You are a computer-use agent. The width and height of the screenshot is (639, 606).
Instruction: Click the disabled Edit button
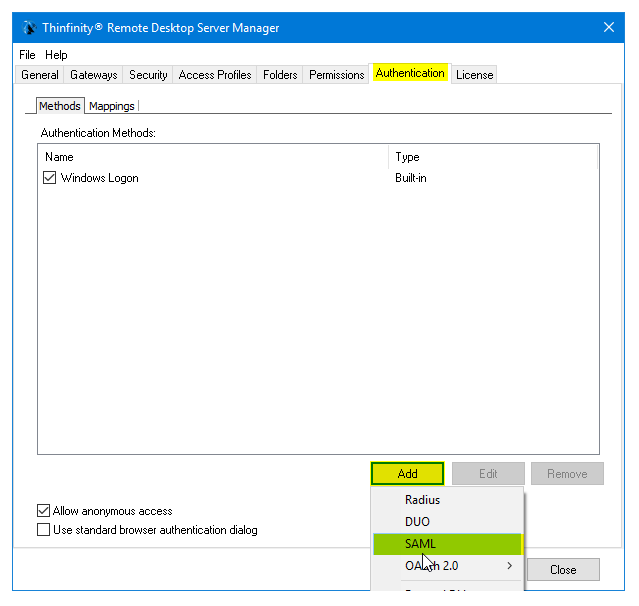click(488, 474)
